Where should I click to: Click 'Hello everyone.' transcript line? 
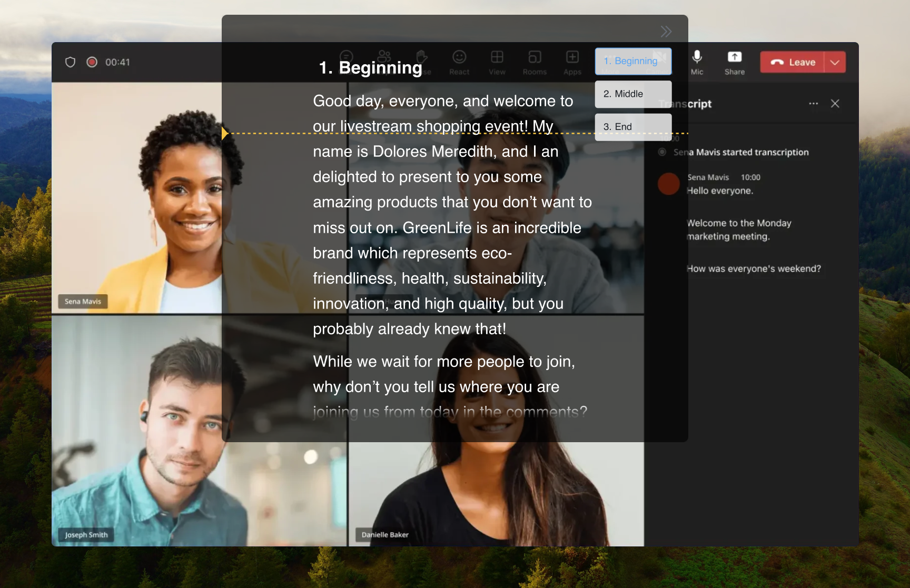(720, 191)
